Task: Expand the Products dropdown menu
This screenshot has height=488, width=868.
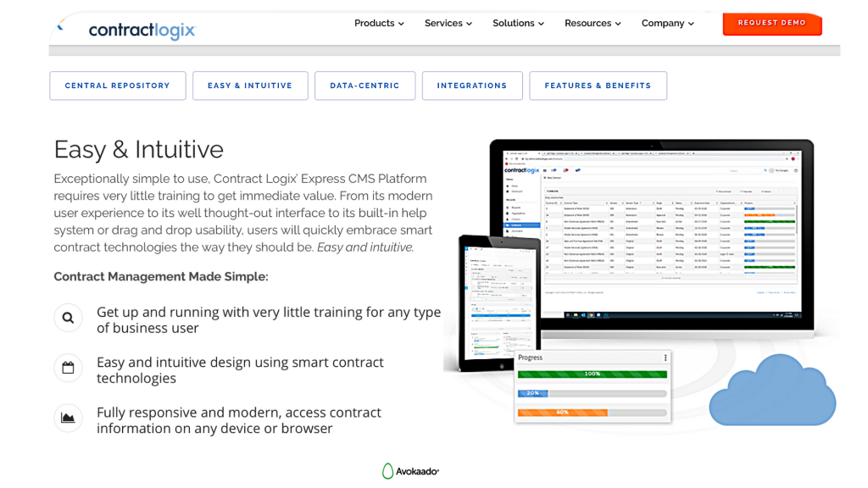Action: click(x=379, y=24)
